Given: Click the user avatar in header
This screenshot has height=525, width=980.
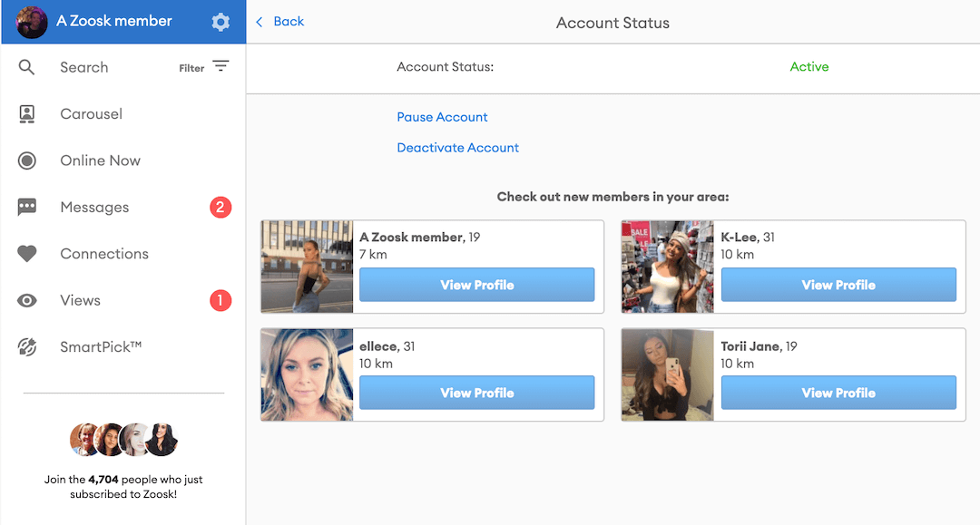Looking at the screenshot, I should click(x=32, y=22).
